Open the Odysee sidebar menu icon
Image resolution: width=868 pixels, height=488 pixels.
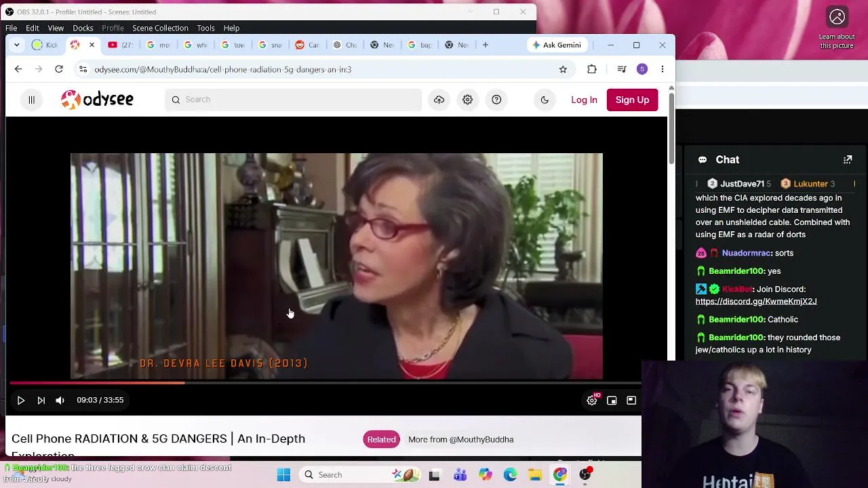tap(31, 100)
